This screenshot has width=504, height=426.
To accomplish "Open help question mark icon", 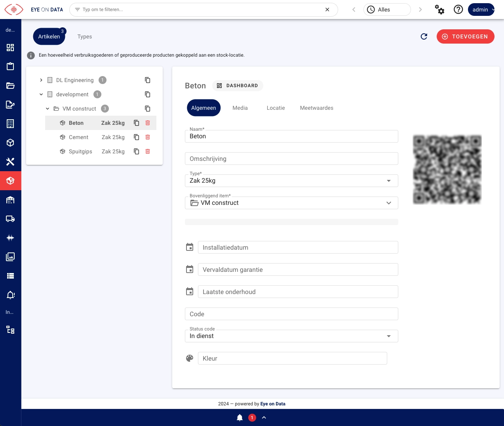I will [458, 10].
